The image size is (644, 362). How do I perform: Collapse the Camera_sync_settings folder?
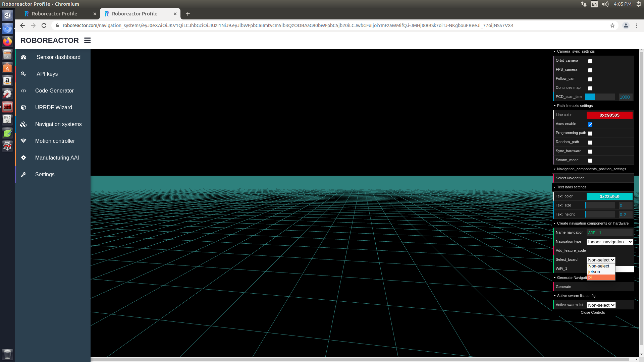coord(593,51)
